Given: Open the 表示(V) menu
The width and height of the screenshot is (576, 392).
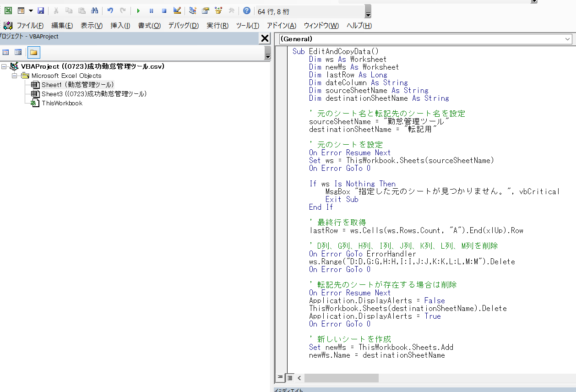Looking at the screenshot, I should pos(92,26).
